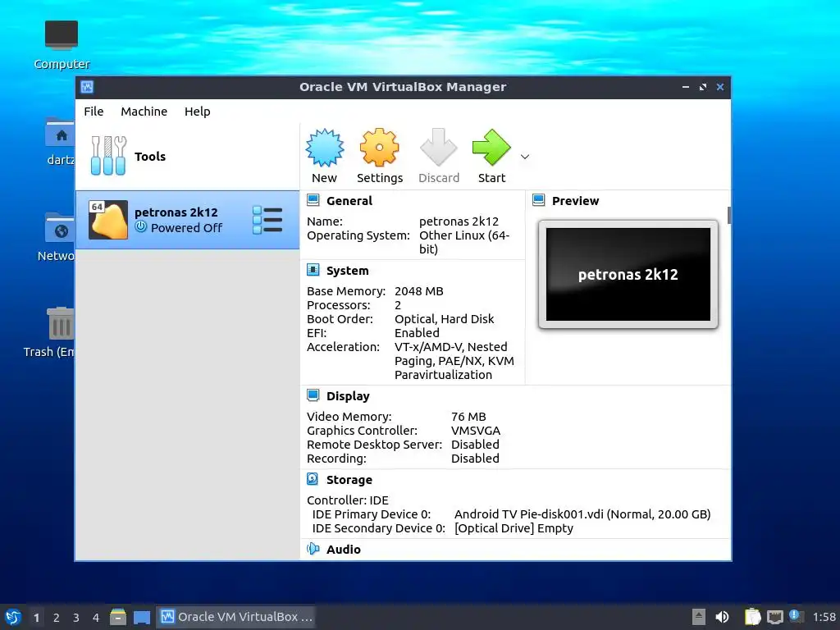This screenshot has height=630, width=840.
Task: Select Tools in the left panel
Action: (187, 157)
